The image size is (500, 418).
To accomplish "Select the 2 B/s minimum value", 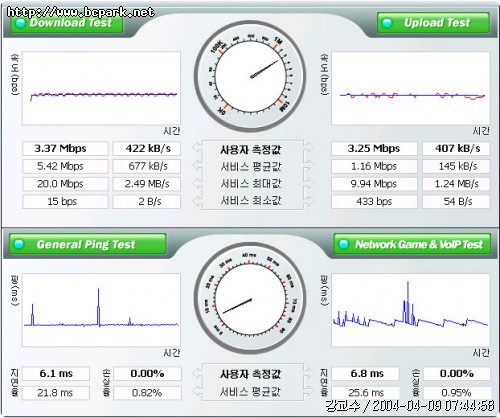I will pyautogui.click(x=147, y=201).
